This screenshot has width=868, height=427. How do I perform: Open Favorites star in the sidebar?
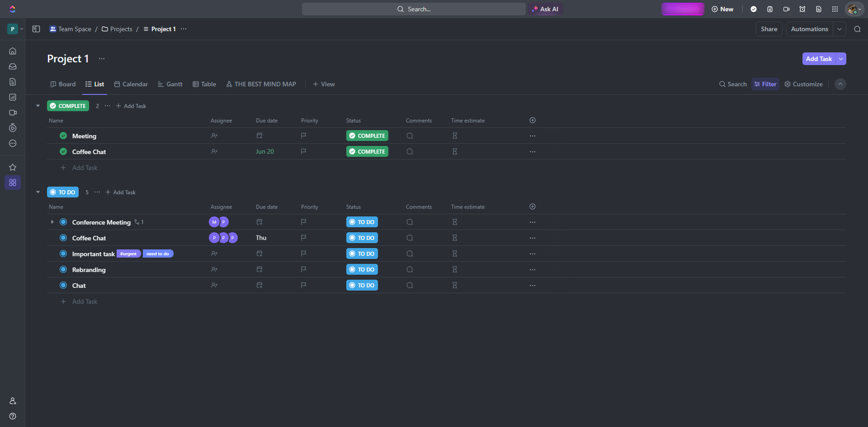click(13, 167)
